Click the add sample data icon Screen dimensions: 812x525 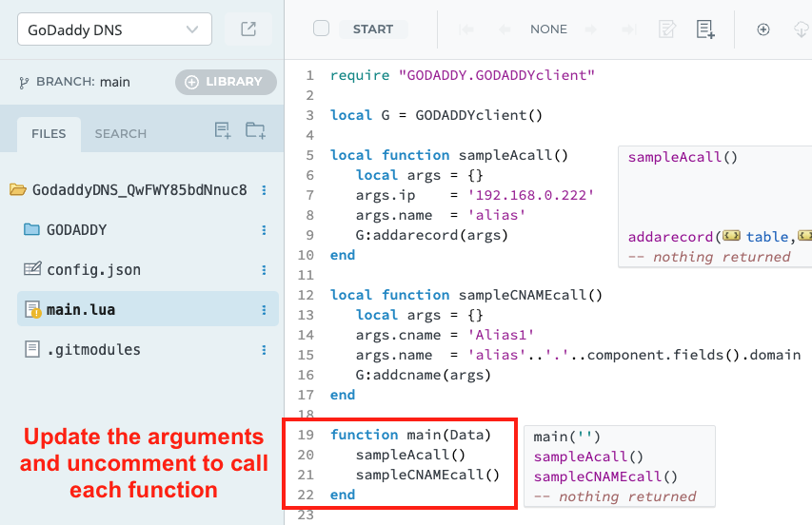click(704, 29)
